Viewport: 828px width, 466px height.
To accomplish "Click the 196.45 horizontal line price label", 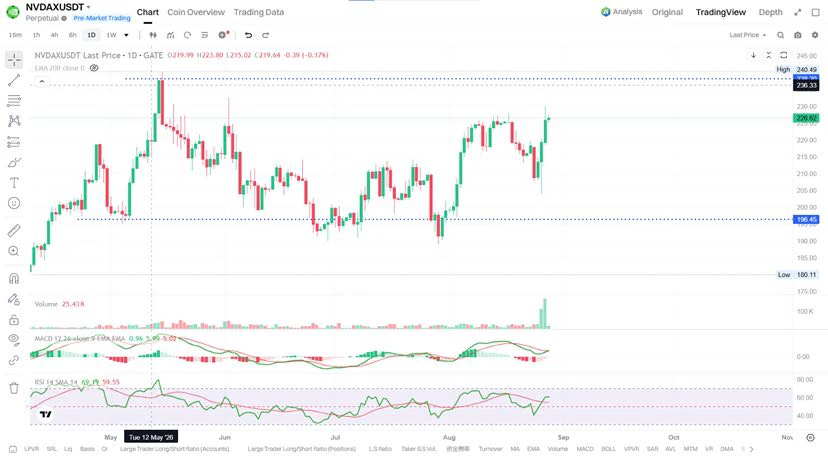I will (x=806, y=219).
